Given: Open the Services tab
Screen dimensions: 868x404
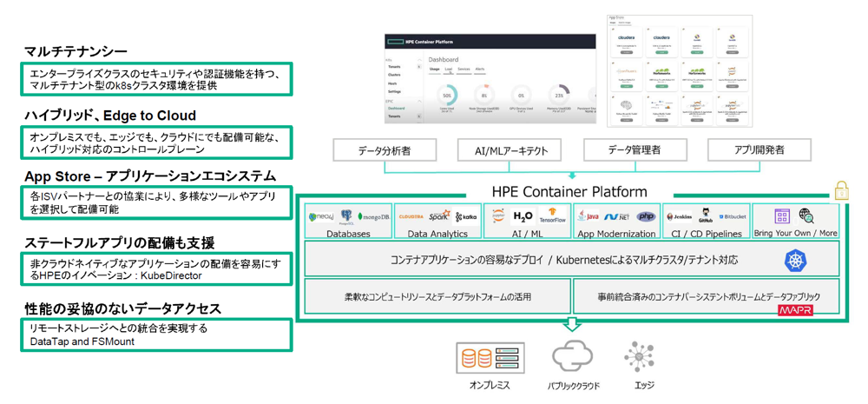Looking at the screenshot, I should point(464,70).
